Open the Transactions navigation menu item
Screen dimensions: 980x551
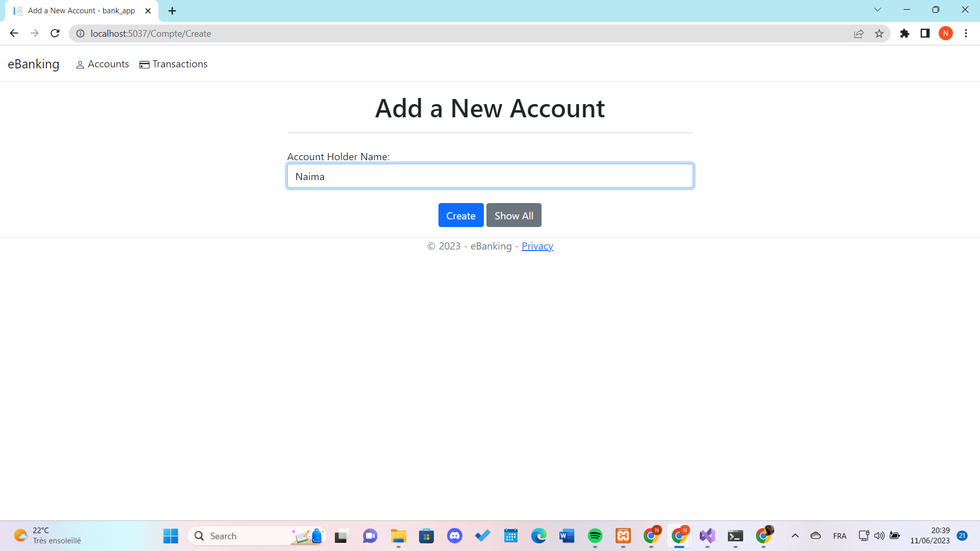click(174, 64)
